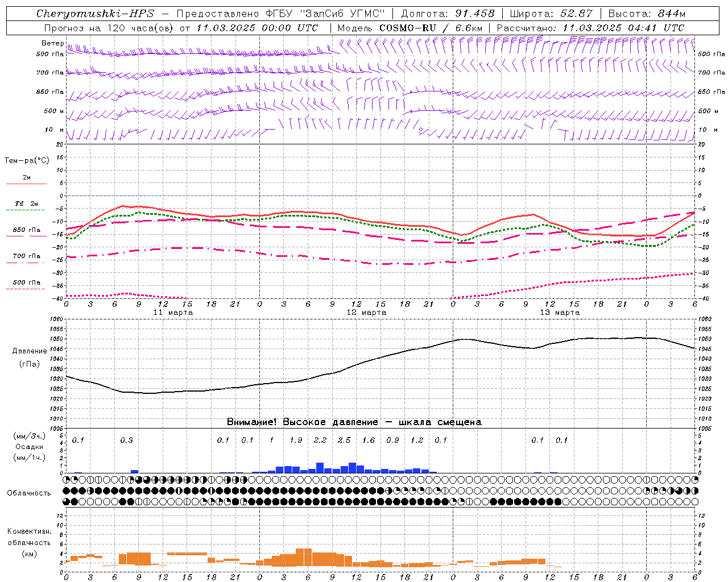Click the "12 марта" date label

[366, 313]
